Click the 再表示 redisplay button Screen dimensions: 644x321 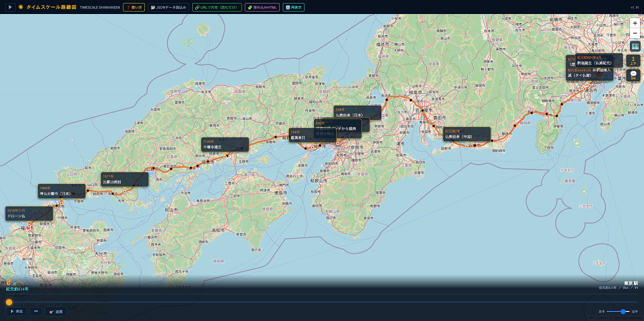pyautogui.click(x=294, y=8)
